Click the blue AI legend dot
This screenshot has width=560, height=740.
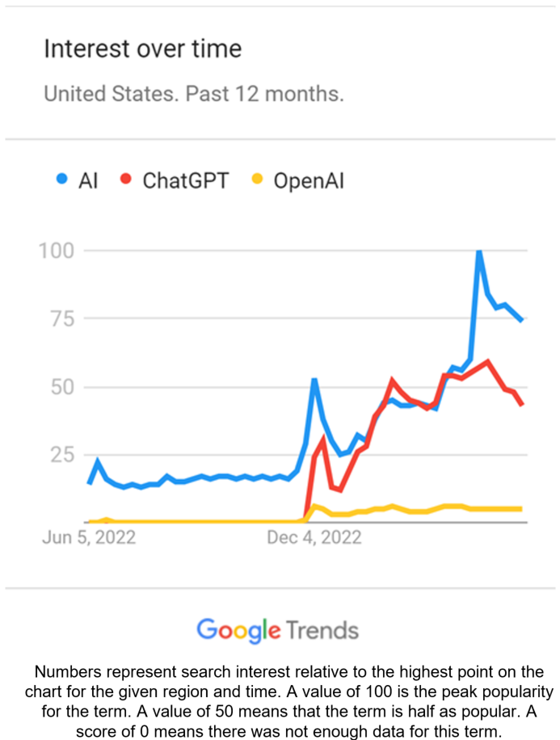(x=61, y=181)
